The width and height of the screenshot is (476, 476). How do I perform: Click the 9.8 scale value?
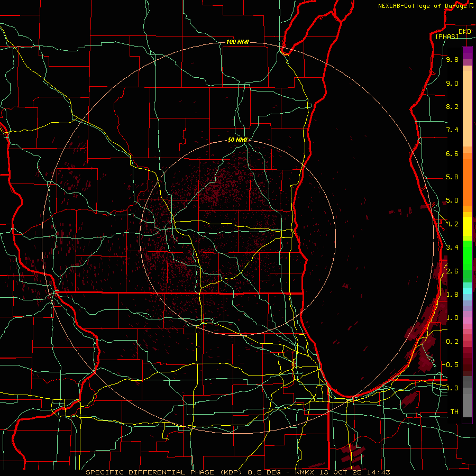click(x=452, y=59)
